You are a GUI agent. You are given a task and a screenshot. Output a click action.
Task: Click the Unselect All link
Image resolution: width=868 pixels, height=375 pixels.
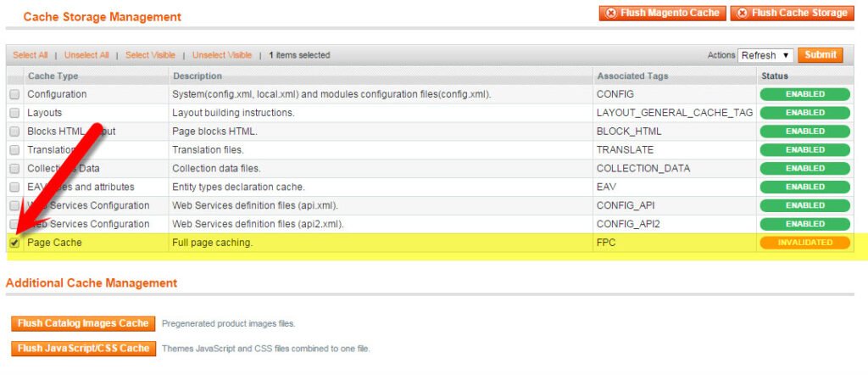(86, 55)
